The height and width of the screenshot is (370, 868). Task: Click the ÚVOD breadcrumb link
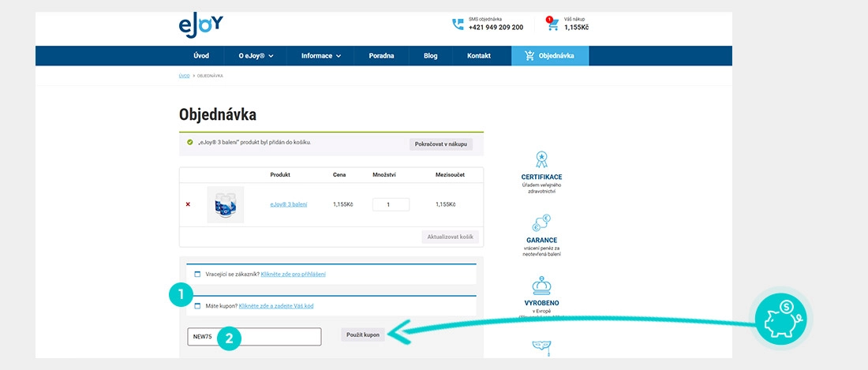[184, 76]
